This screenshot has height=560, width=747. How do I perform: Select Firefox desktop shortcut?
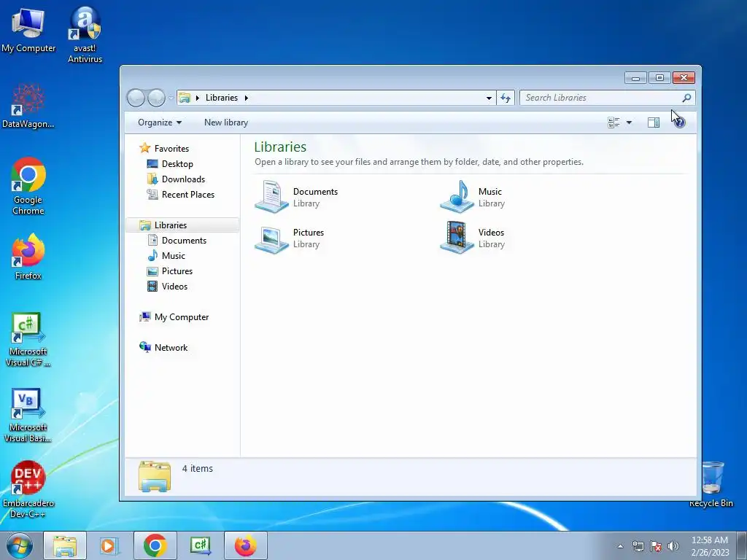28,257
